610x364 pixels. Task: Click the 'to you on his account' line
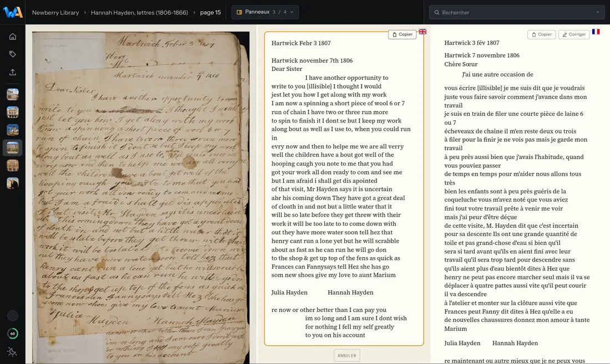[x=335, y=335]
